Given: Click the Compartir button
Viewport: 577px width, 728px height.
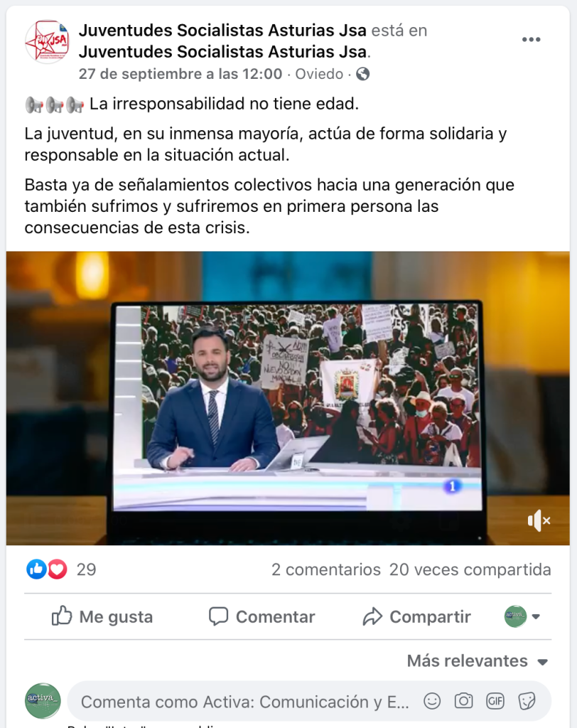Looking at the screenshot, I should [416, 616].
